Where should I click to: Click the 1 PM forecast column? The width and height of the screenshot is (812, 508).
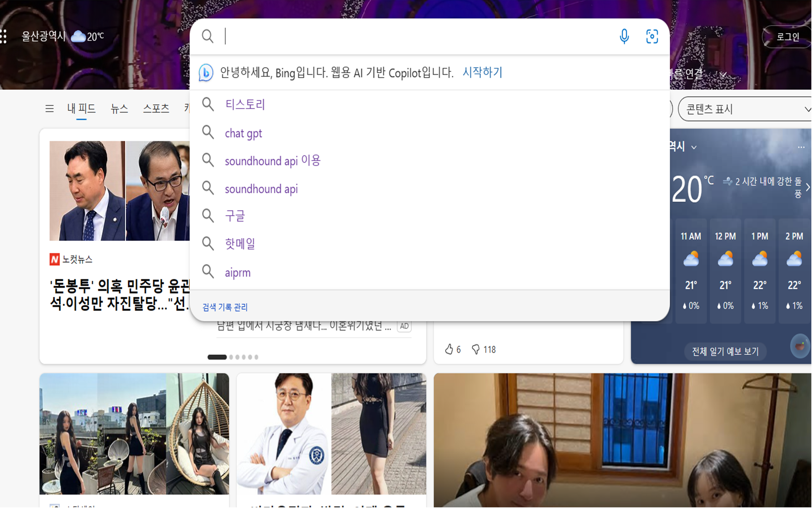click(760, 271)
